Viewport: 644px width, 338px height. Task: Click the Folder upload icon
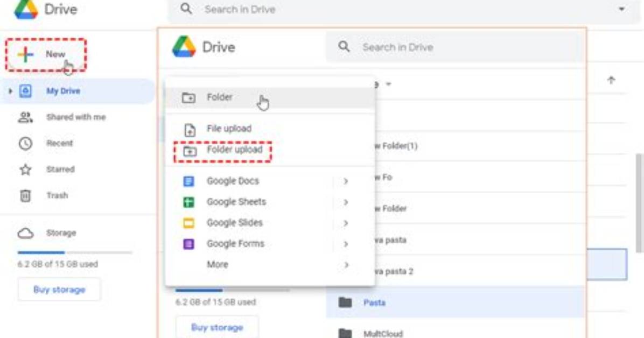coord(190,151)
